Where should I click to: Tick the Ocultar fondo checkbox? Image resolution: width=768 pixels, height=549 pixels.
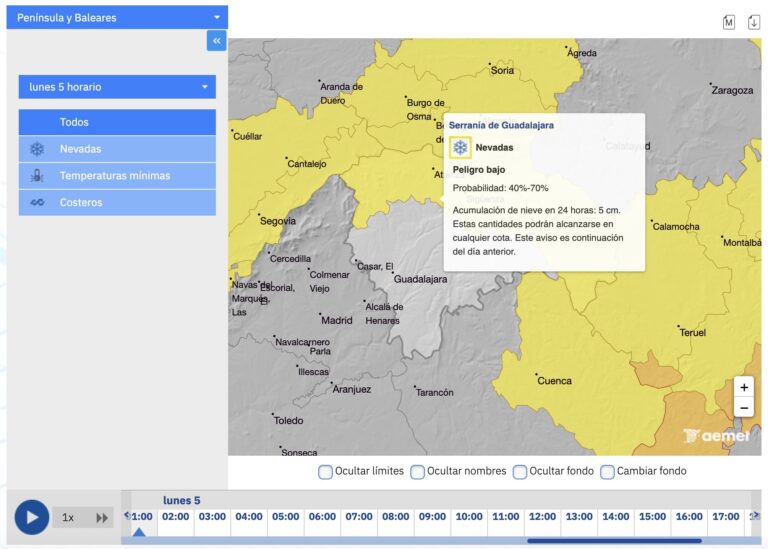pyautogui.click(x=520, y=472)
